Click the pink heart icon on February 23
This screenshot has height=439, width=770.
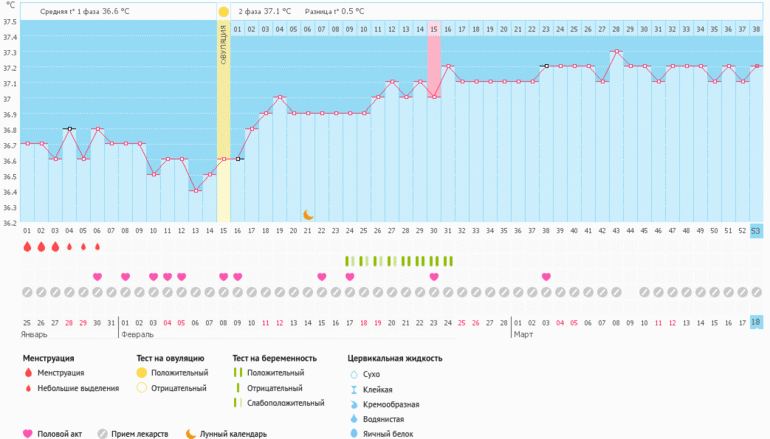[434, 277]
